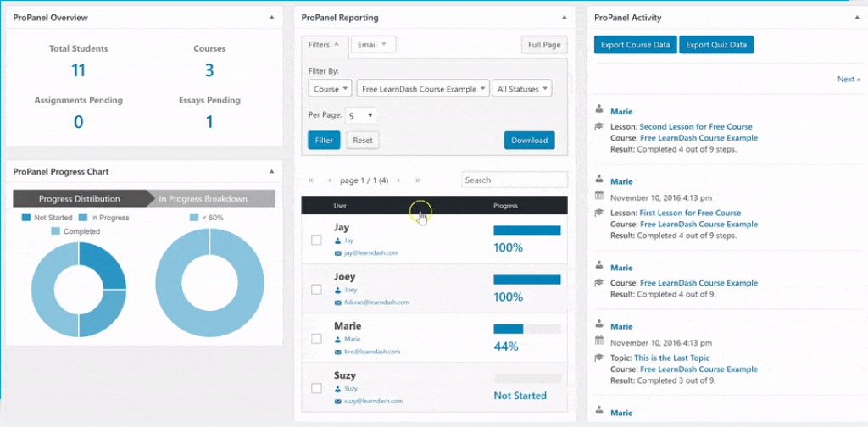
Task: Click the Not Started legend color swatch
Action: pyautogui.click(x=26, y=218)
